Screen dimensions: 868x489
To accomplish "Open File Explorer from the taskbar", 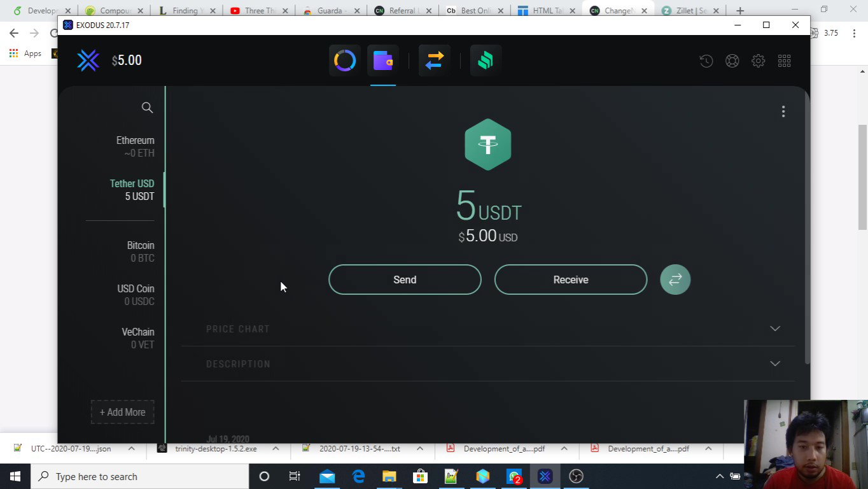I will coord(389,476).
